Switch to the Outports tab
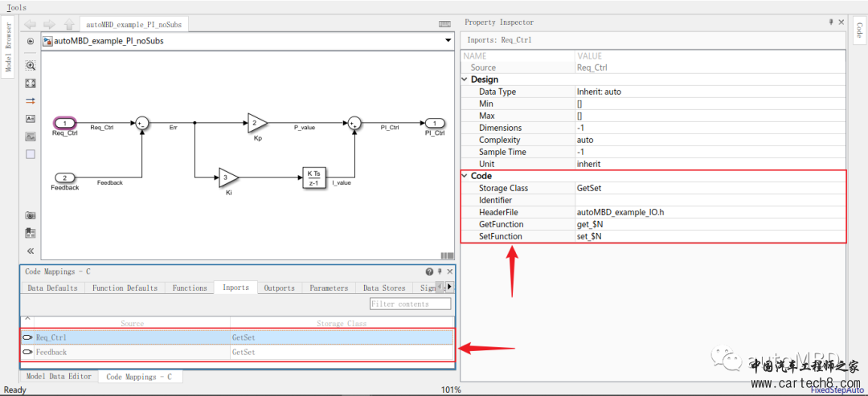Viewport: 868px width, 396px height. tap(280, 288)
